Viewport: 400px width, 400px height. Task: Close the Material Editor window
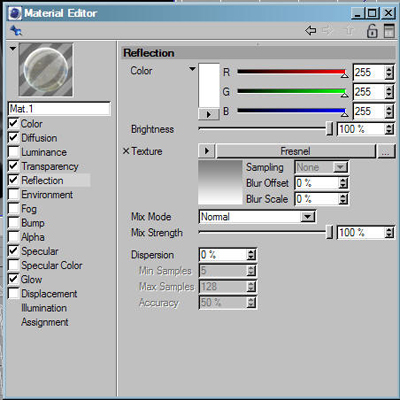pos(388,13)
